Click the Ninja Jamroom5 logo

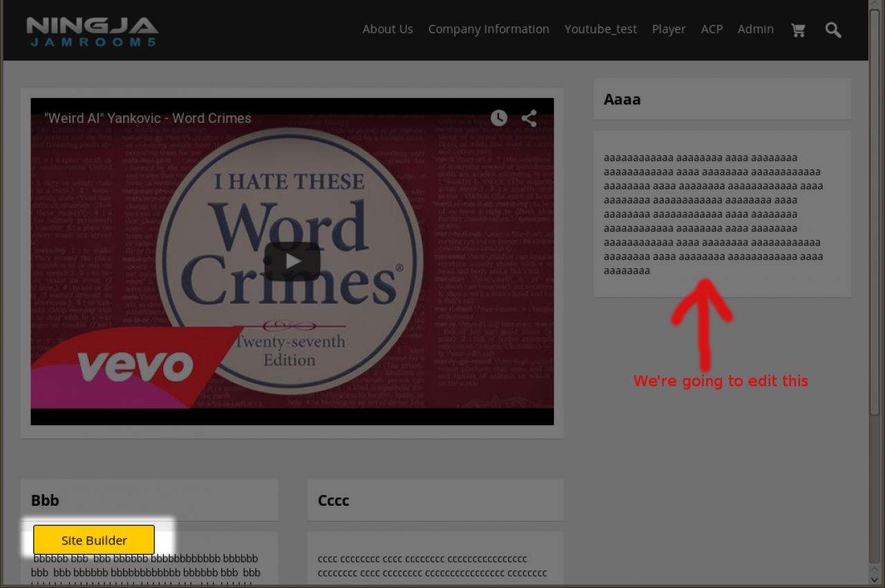[x=93, y=31]
